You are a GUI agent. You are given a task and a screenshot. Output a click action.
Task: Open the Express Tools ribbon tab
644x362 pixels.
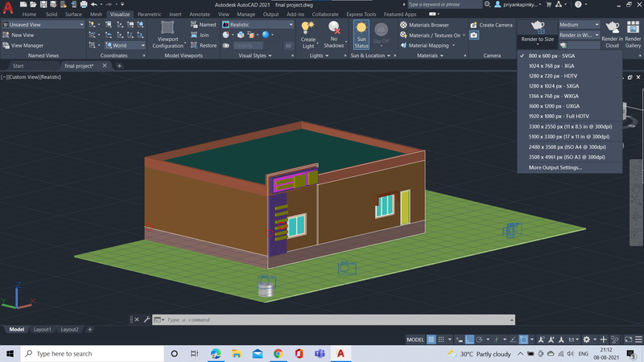point(361,14)
